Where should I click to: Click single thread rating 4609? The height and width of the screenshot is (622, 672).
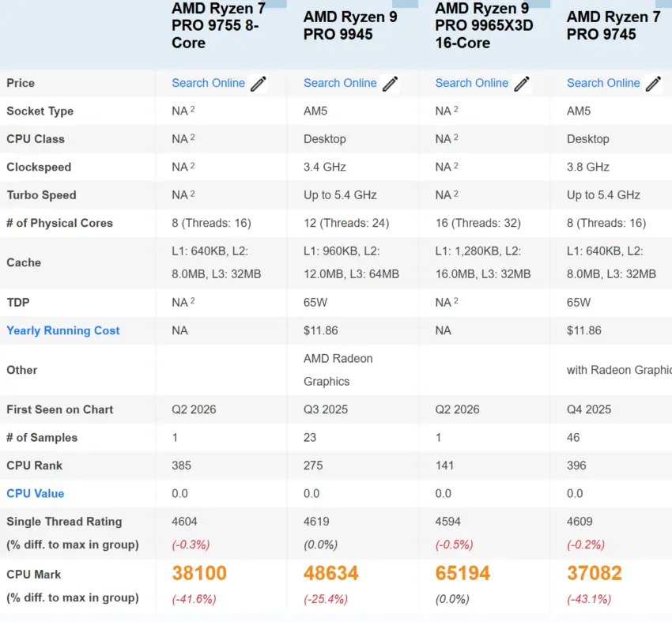pyautogui.click(x=580, y=522)
